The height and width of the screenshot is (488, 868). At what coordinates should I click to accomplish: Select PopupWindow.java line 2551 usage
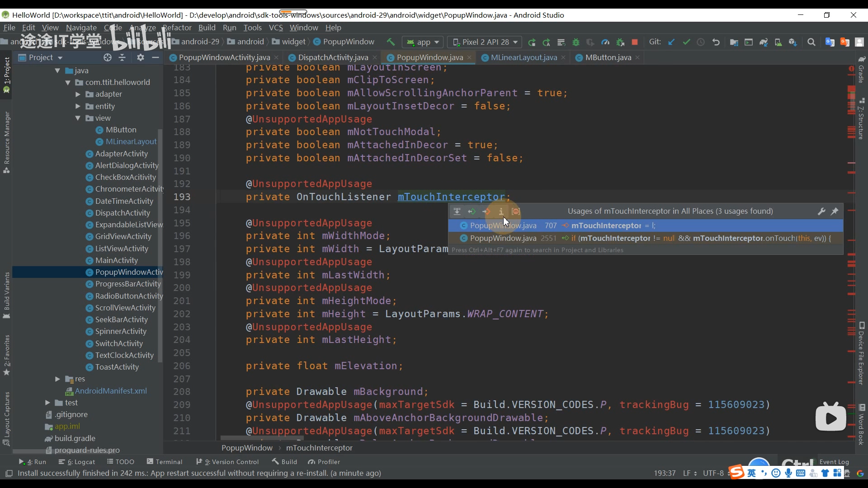(645, 238)
